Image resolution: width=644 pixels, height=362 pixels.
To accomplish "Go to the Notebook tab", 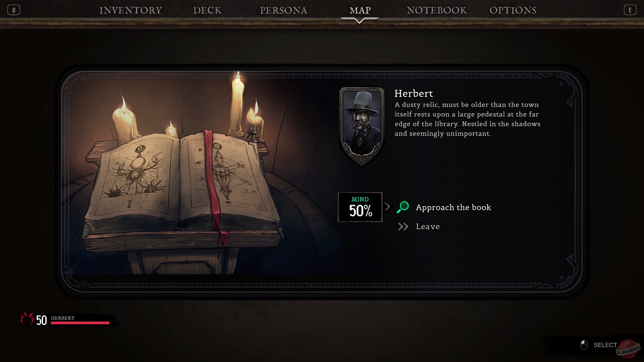I will [x=437, y=10].
